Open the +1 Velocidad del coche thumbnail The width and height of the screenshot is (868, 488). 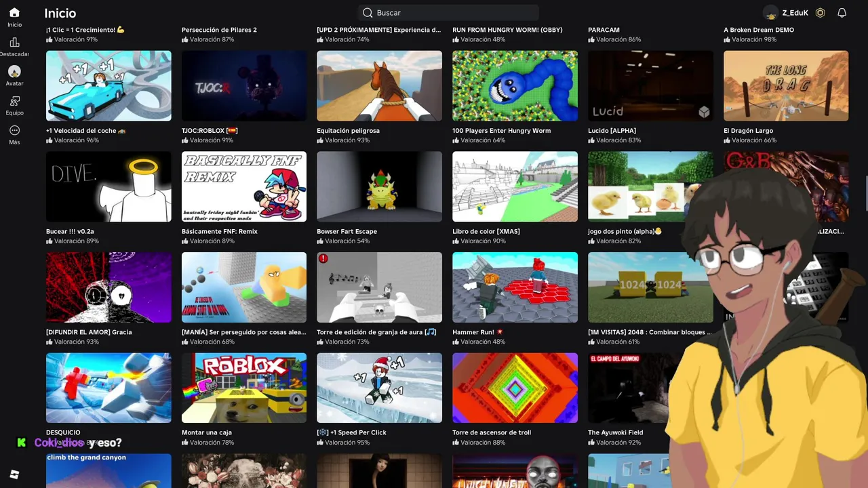click(108, 86)
